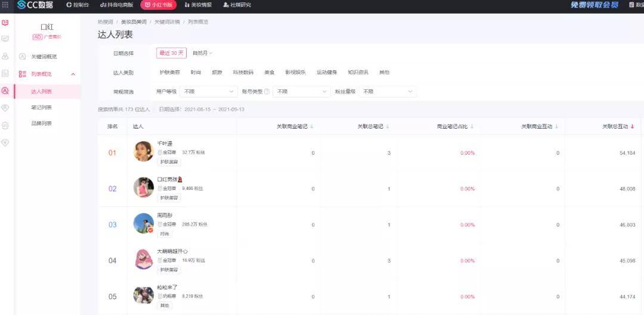Filter by 护肤美容 category
The width and height of the screenshot is (644, 315).
(x=169, y=73)
